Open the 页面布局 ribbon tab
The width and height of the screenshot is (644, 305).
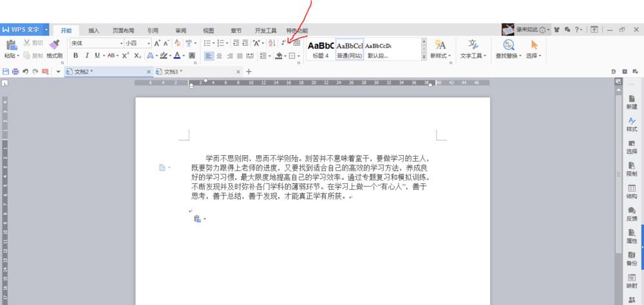click(123, 30)
